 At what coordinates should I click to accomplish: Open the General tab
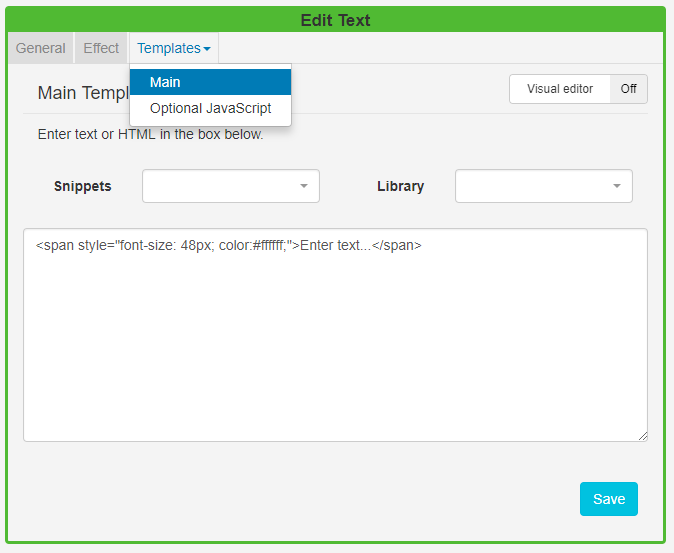pyautogui.click(x=41, y=48)
